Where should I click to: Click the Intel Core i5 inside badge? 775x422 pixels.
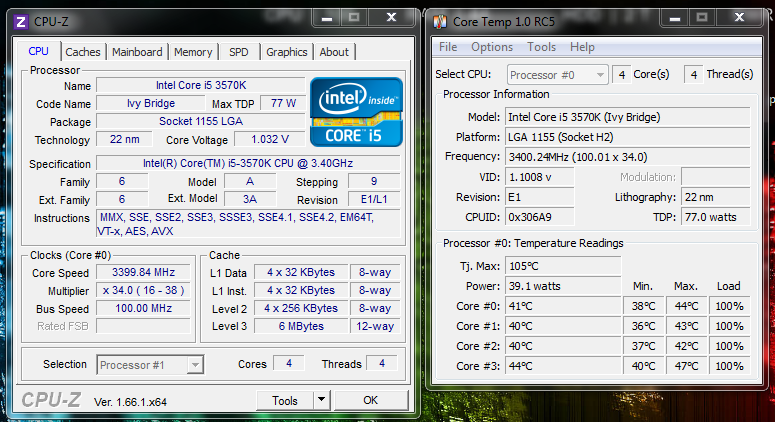coord(356,112)
